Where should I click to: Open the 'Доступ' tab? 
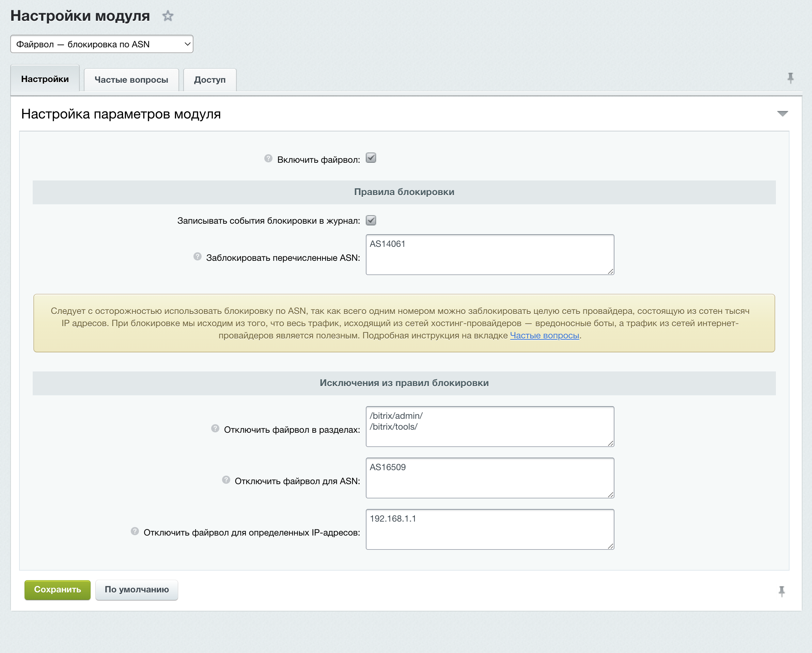click(210, 80)
